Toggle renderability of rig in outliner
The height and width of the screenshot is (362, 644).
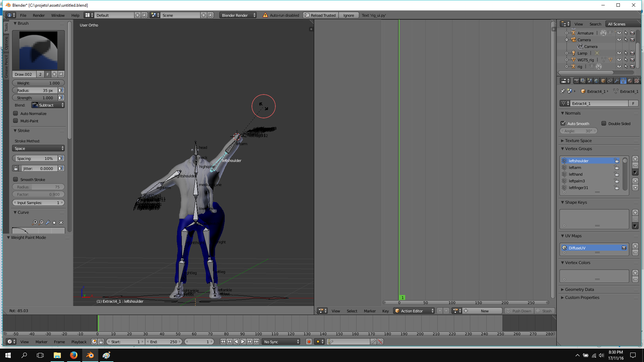(632, 67)
